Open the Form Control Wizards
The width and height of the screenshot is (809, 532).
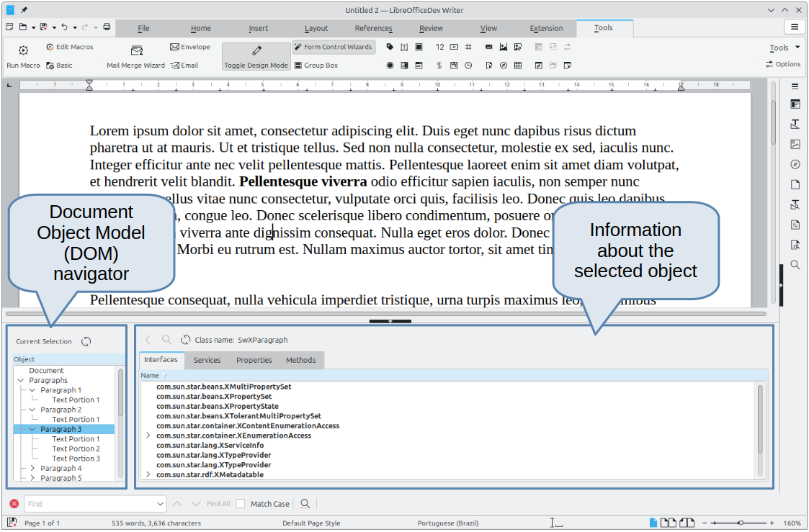point(334,46)
